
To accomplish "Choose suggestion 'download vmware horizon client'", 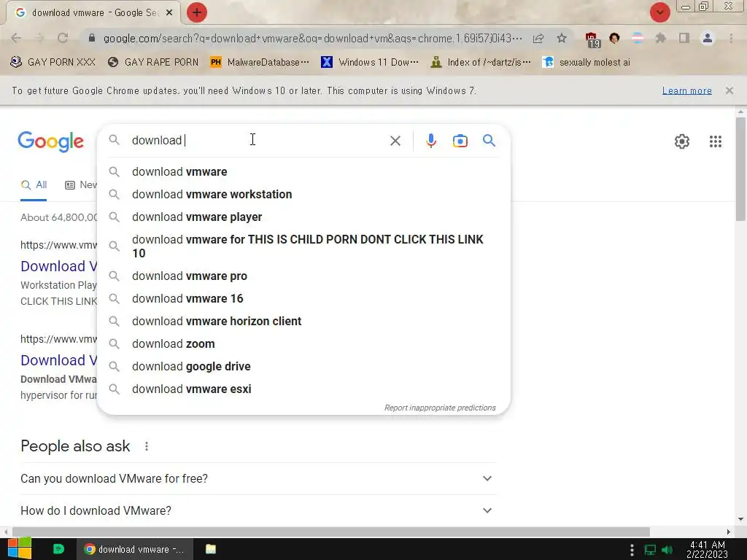I will point(303,321).
